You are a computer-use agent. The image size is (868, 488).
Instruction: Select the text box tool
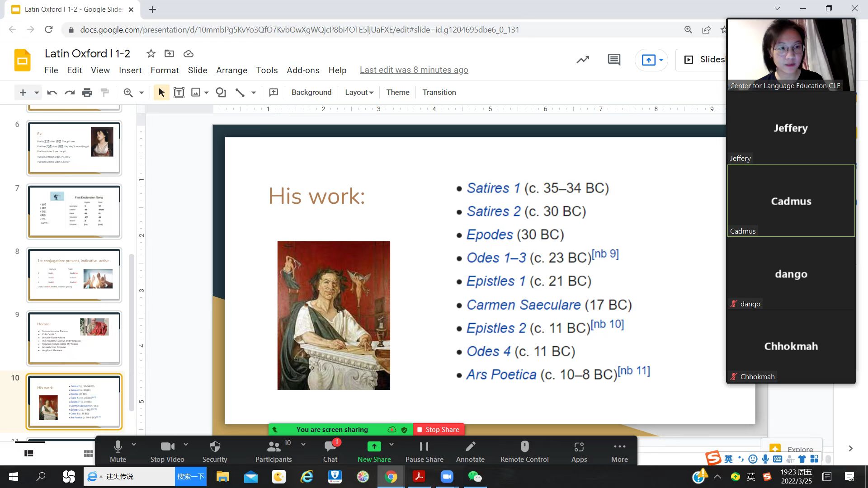[179, 93]
